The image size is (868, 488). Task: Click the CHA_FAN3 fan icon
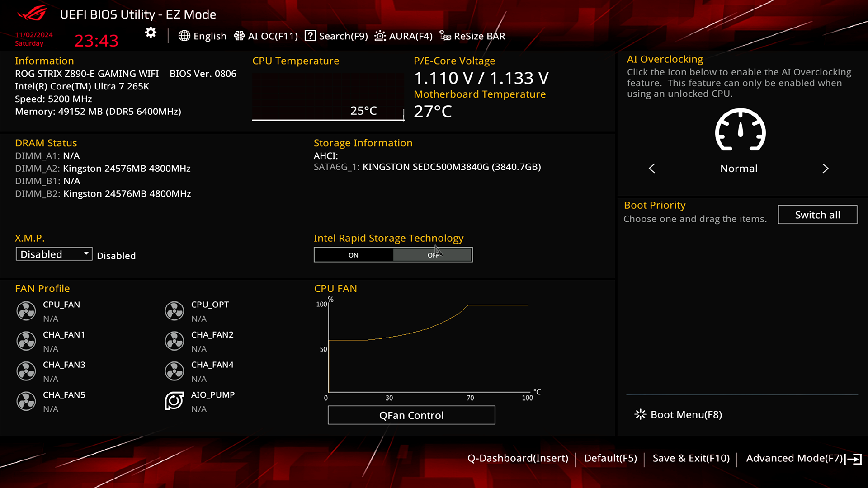[x=26, y=371]
